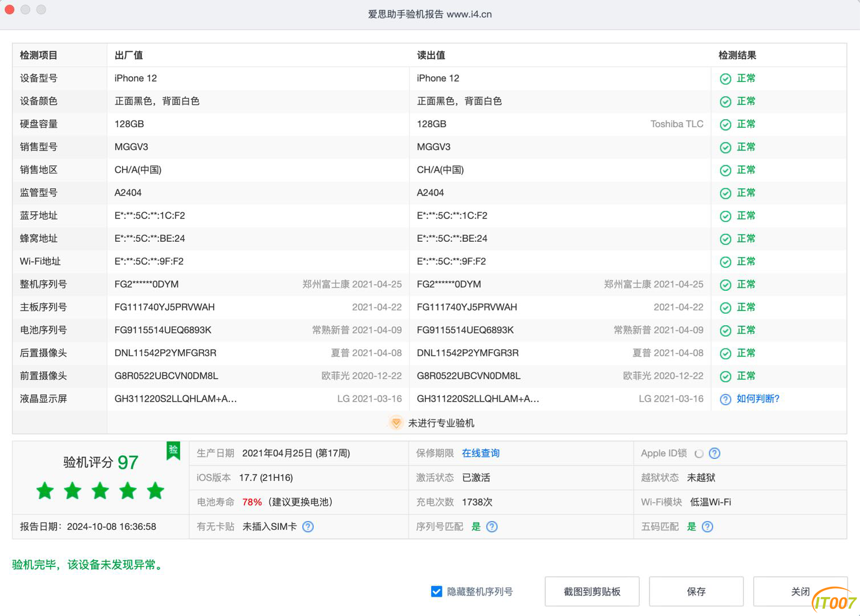This screenshot has width=860, height=616.
Task: Click the 正常 result text in 前置摄像头 row
Action: click(x=745, y=376)
